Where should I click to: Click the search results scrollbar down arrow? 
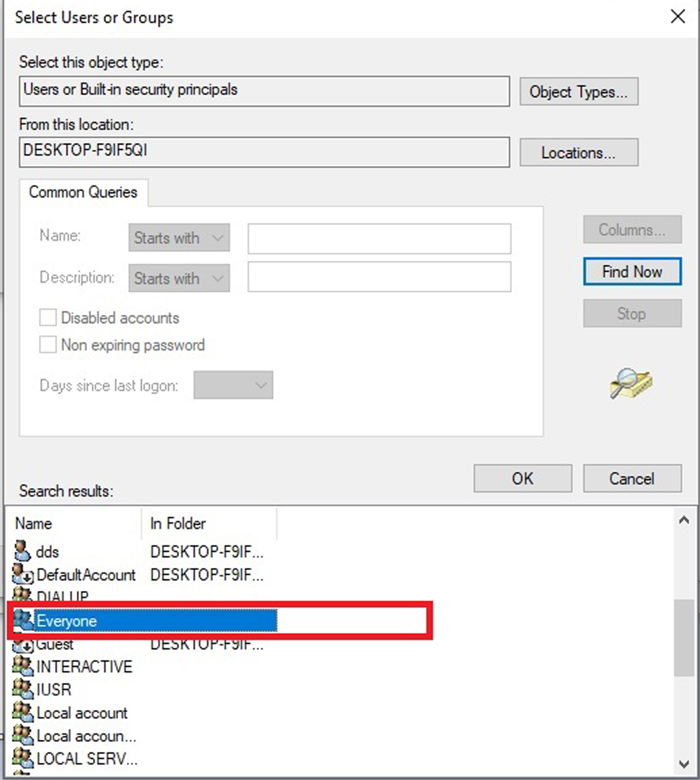click(684, 764)
